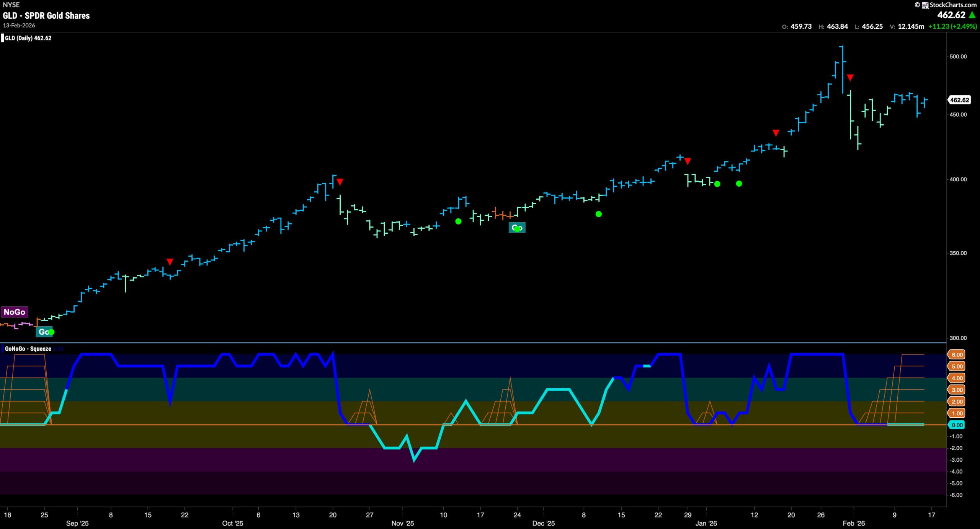Click the open price value 459.73
980x529 pixels.
(801, 26)
